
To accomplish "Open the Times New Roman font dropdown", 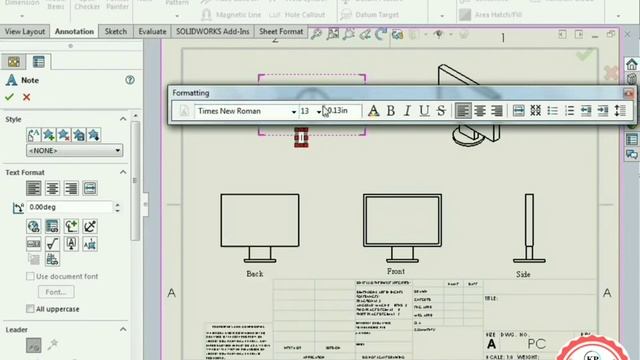I will point(293,111).
